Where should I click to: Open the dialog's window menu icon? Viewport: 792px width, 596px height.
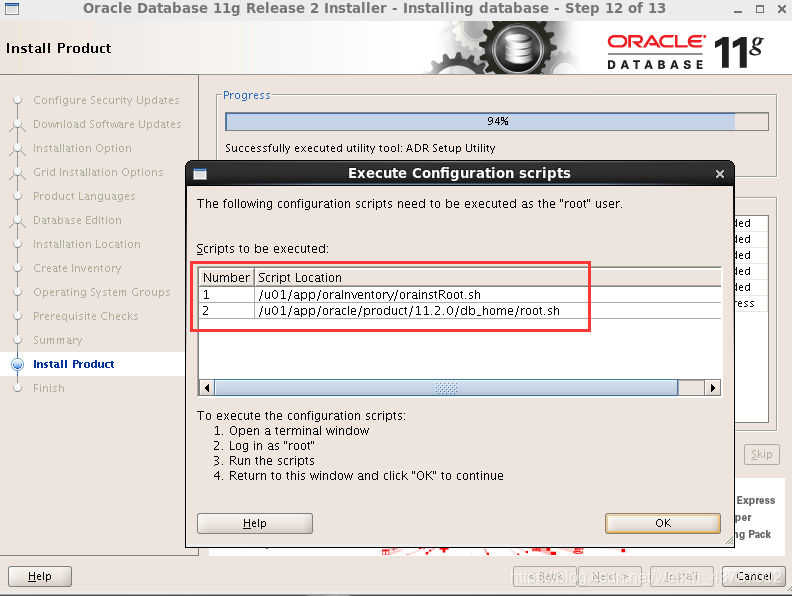(200, 174)
